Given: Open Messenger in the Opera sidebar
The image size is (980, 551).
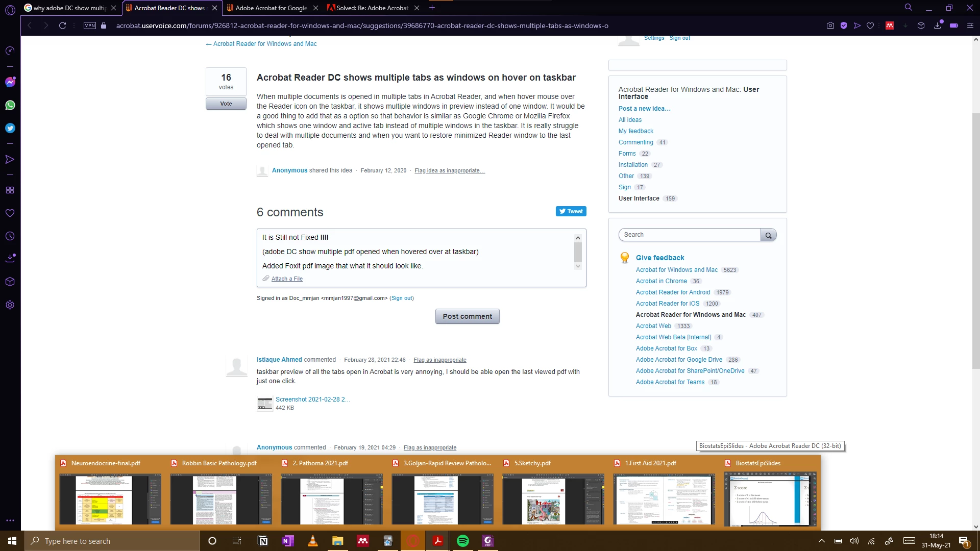Looking at the screenshot, I should tap(10, 82).
